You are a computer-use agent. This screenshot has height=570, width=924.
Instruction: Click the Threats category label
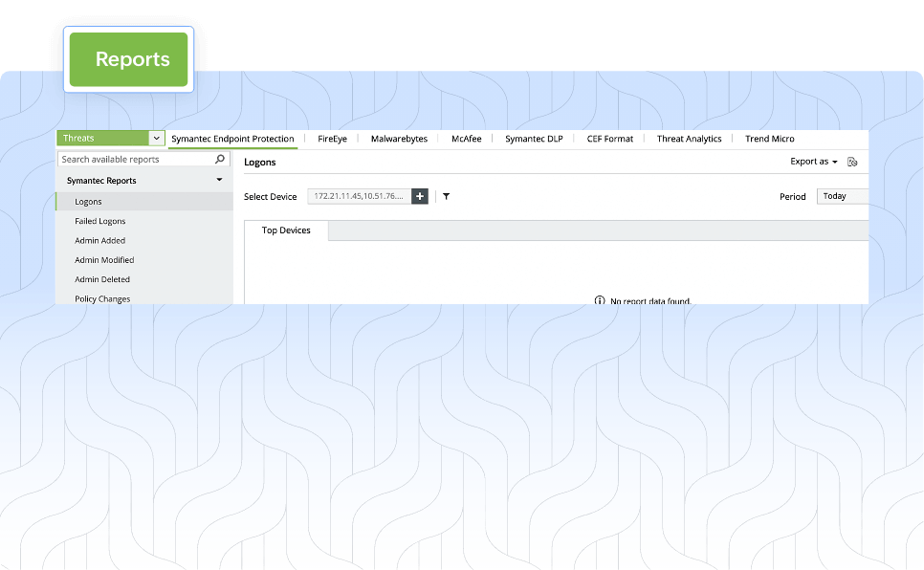[x=78, y=138]
